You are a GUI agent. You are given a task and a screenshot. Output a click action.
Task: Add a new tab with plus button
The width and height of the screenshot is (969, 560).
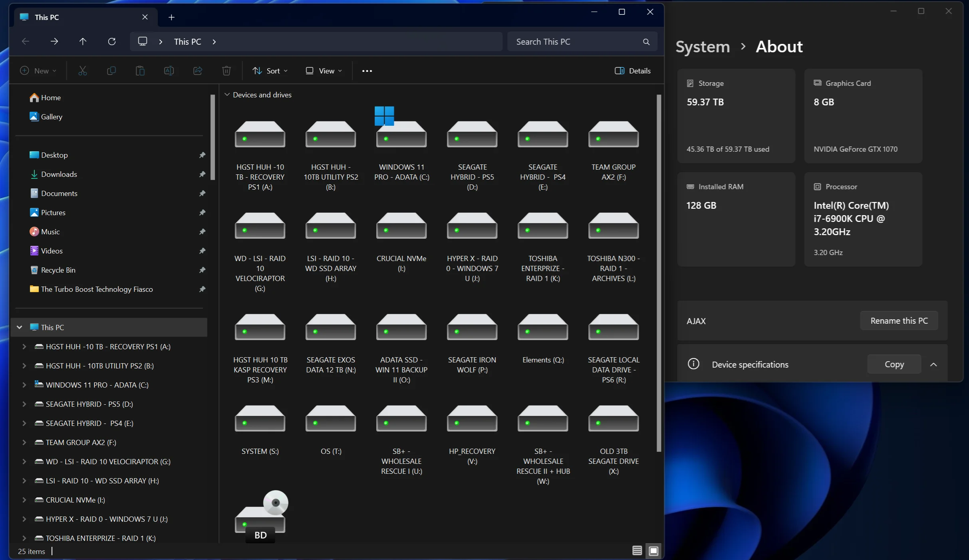tap(171, 17)
